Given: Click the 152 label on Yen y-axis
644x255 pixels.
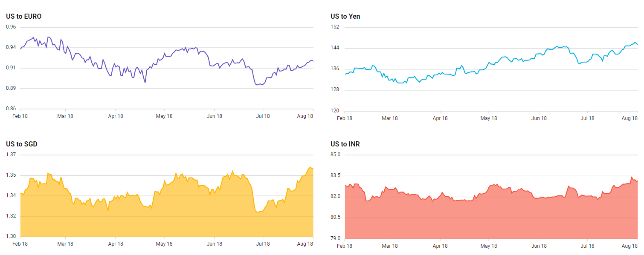Looking at the screenshot, I should pos(335,27).
